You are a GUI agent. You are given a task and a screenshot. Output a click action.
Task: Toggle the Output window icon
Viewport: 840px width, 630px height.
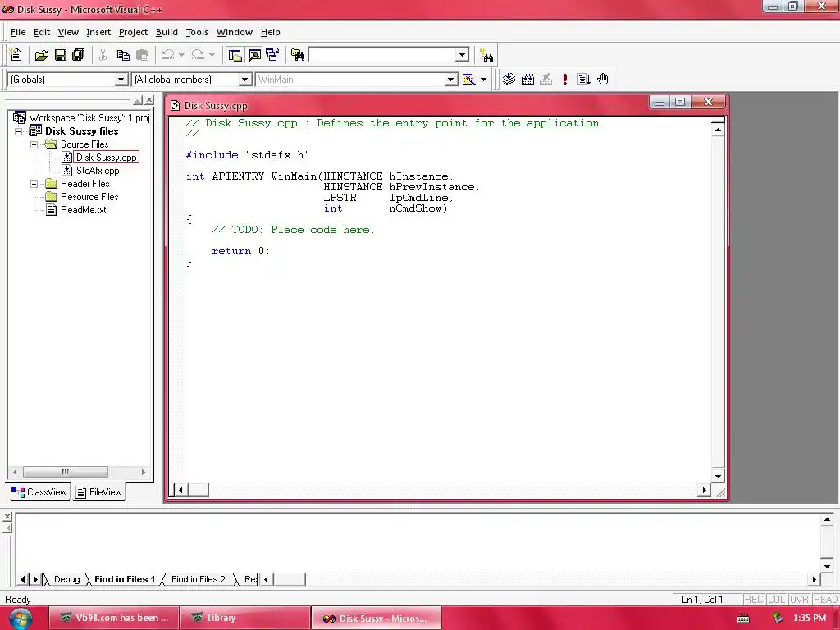click(254, 55)
